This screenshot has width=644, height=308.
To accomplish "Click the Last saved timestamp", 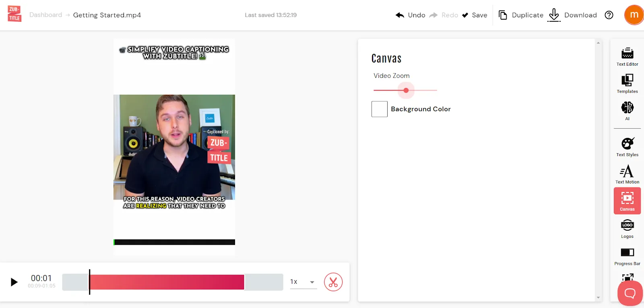I will coord(271,15).
